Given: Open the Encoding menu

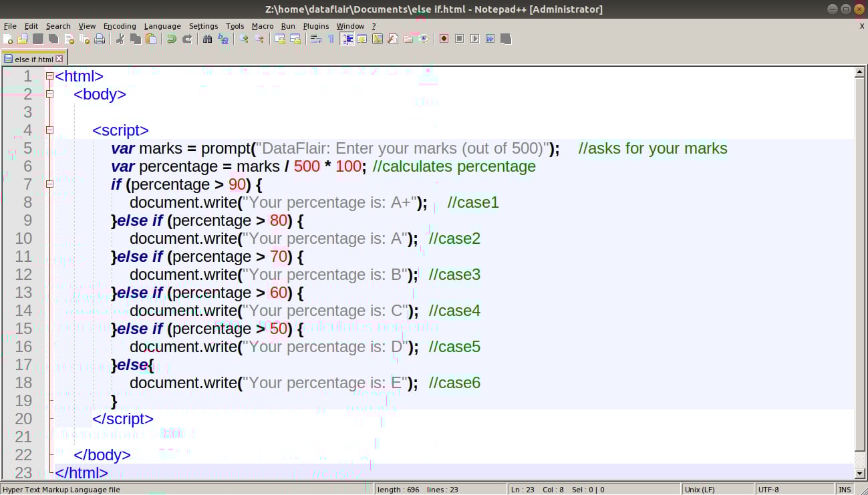Looking at the screenshot, I should click(x=120, y=26).
